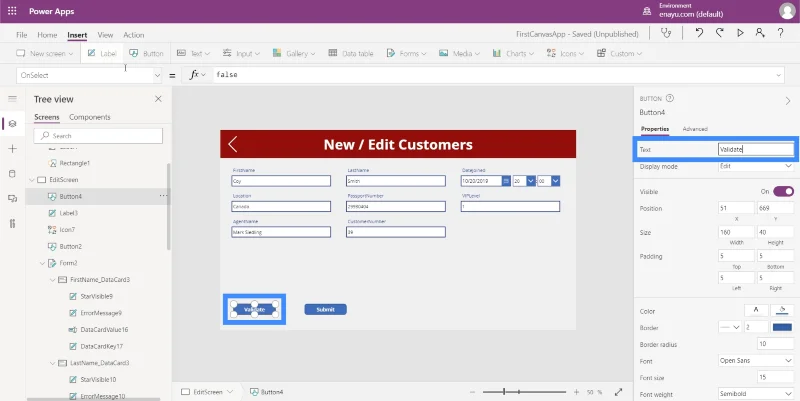Open the New screen dropdown
This screenshot has height=401, width=800.
coord(45,53)
